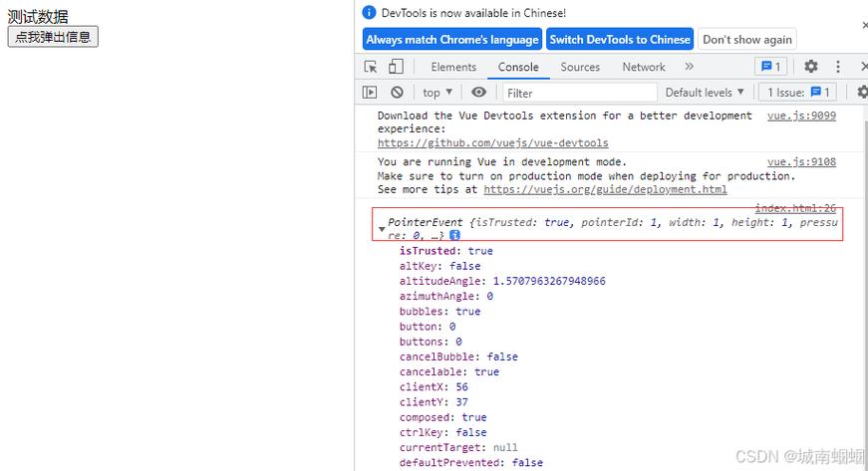Open the messages badge showing 1 issue in tab bar
This screenshot has height=471, width=868.
coord(771,67)
